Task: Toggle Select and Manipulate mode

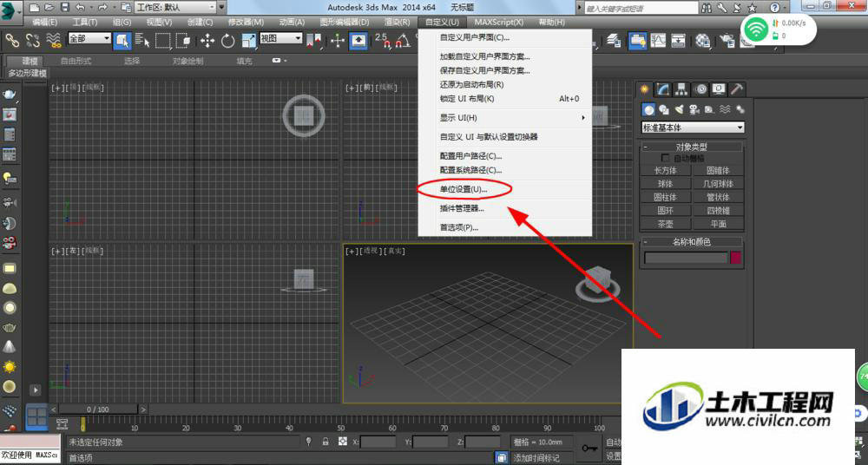Action: [338, 41]
